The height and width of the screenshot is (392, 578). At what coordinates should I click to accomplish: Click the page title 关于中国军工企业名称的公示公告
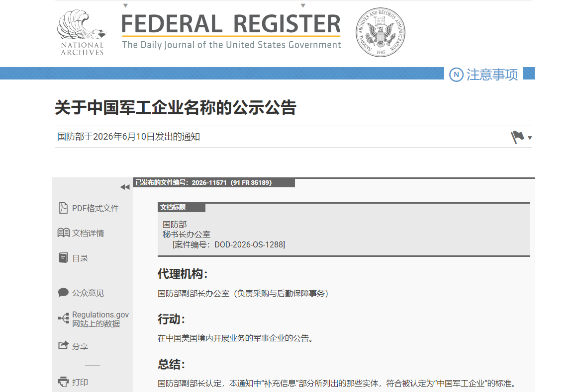[x=176, y=107]
